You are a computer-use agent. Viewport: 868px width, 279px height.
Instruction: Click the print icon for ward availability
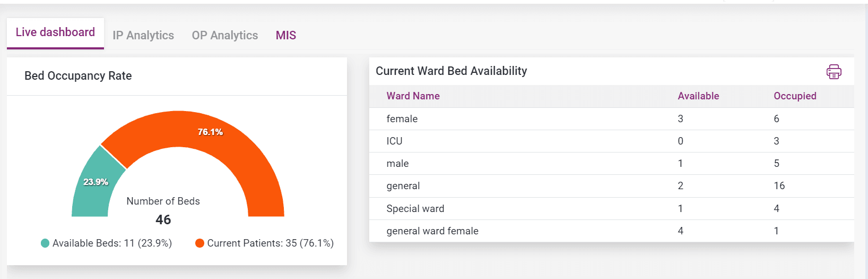(x=834, y=72)
